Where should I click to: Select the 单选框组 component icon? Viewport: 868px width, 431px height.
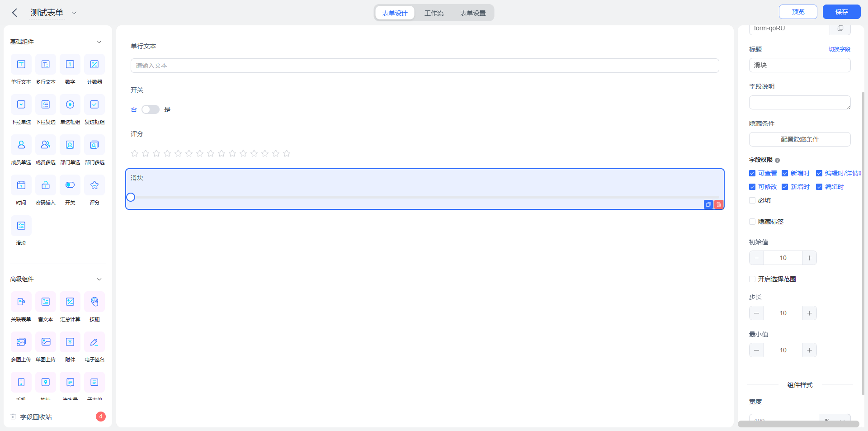[x=70, y=104]
